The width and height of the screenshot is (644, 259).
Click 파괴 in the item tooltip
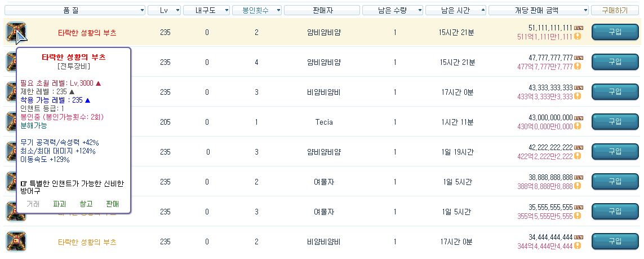(60, 204)
